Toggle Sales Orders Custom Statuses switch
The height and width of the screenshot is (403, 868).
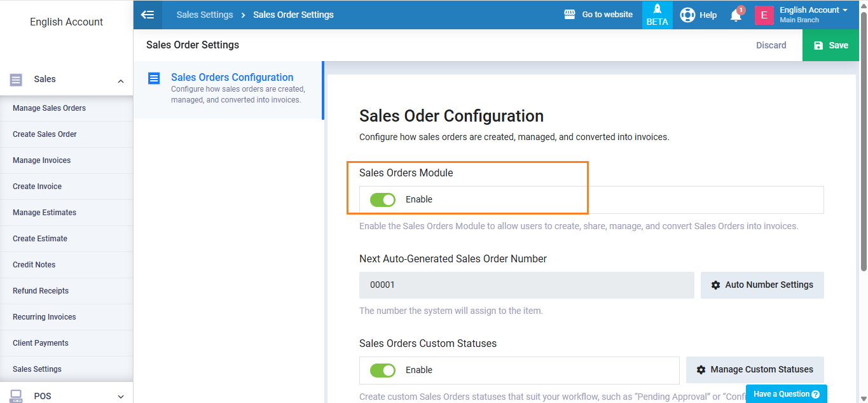click(x=383, y=371)
